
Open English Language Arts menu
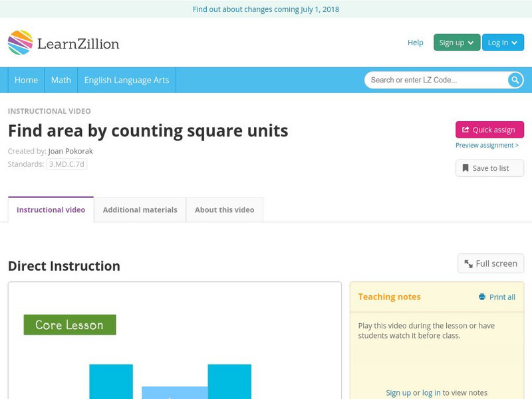pyautogui.click(x=126, y=80)
